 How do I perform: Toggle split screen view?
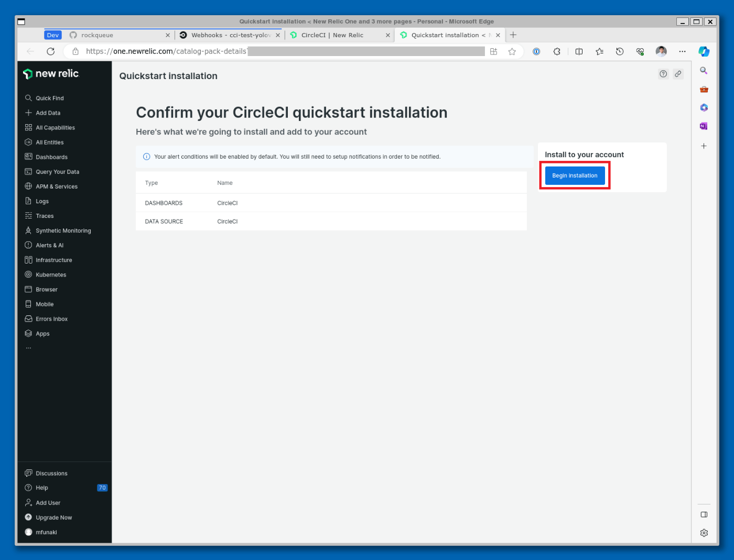(579, 51)
